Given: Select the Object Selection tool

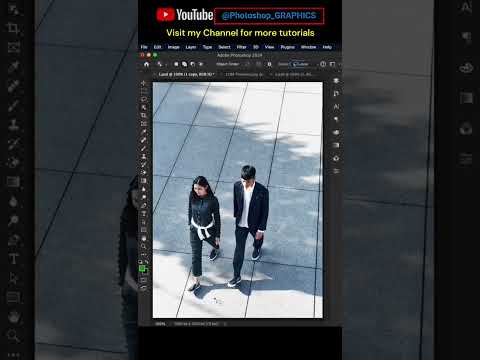Looking at the screenshot, I should click(x=144, y=107).
